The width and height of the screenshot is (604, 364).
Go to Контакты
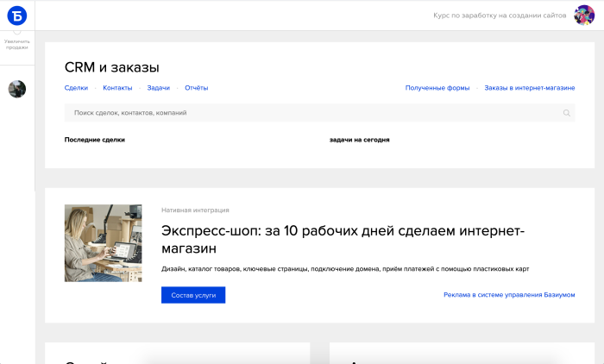(117, 88)
